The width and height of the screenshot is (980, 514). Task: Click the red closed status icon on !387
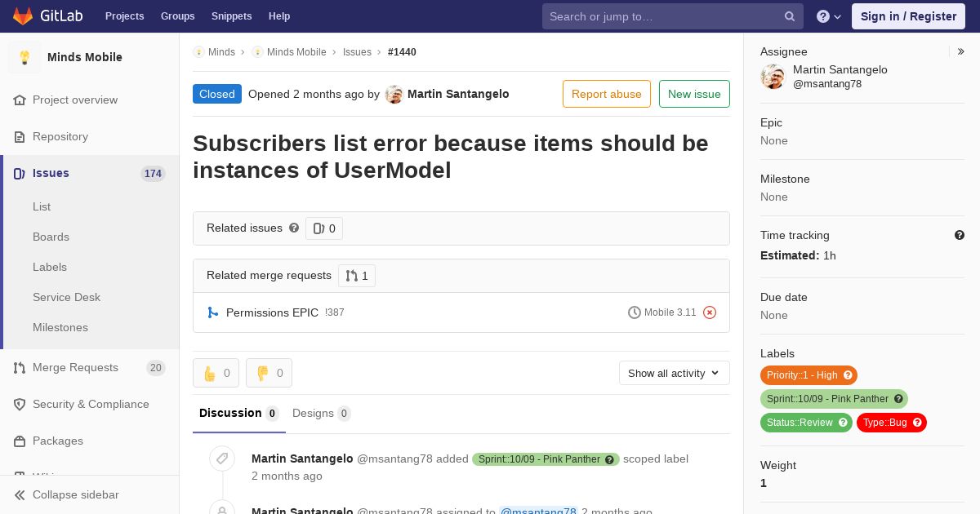(x=710, y=312)
